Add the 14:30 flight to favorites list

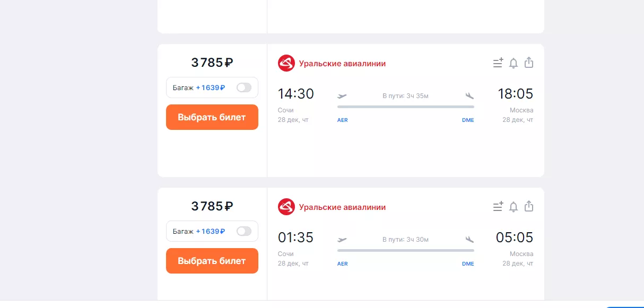(498, 63)
